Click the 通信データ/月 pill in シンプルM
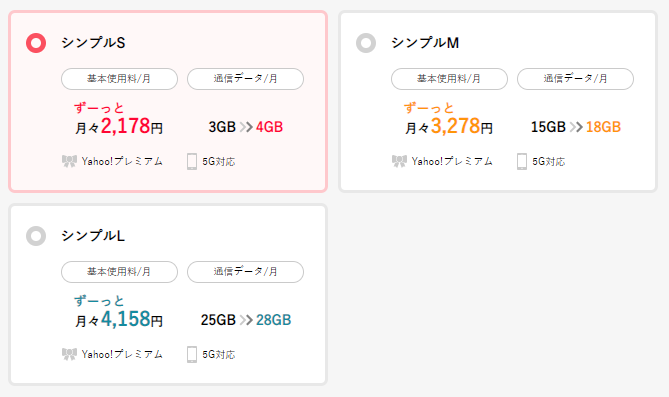669x397 pixels. click(575, 79)
